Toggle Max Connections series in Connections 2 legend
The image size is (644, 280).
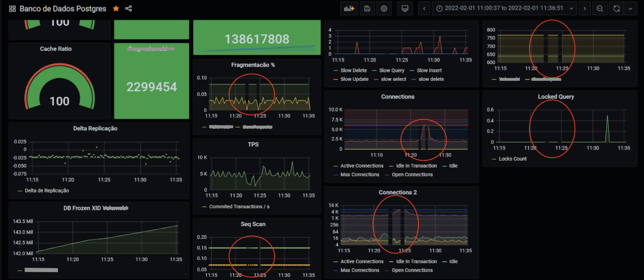point(360,270)
